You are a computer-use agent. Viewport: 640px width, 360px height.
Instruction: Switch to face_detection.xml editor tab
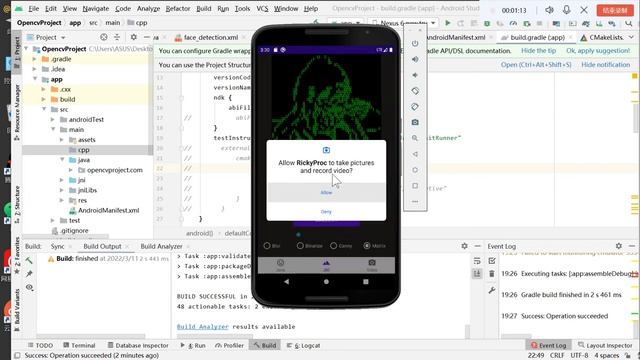(211, 37)
